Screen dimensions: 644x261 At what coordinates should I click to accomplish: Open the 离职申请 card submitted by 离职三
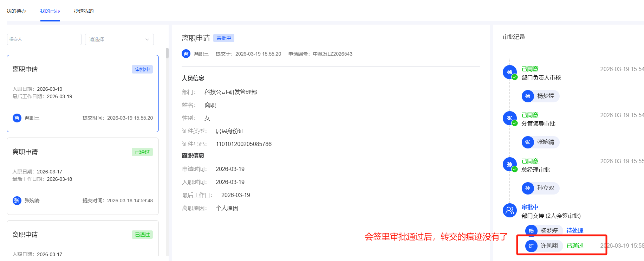click(83, 94)
